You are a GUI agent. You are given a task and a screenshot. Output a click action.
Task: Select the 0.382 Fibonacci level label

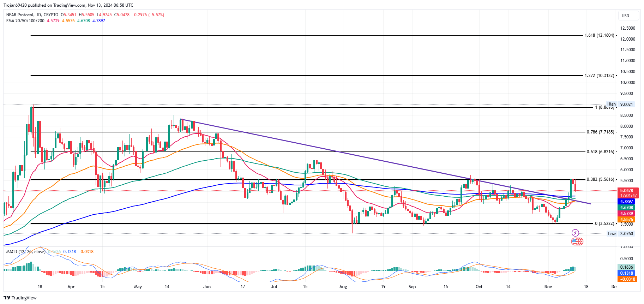click(600, 179)
